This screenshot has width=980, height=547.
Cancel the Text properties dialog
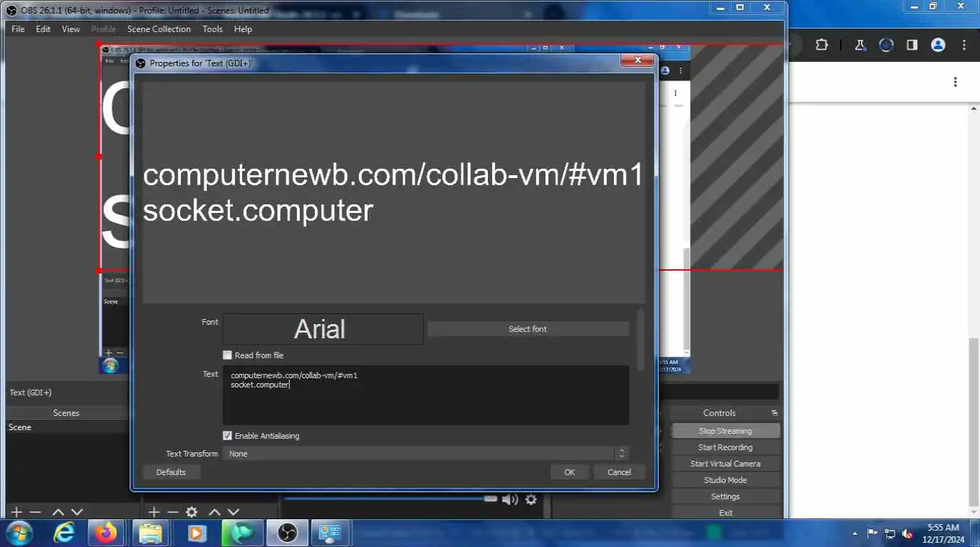(x=619, y=472)
